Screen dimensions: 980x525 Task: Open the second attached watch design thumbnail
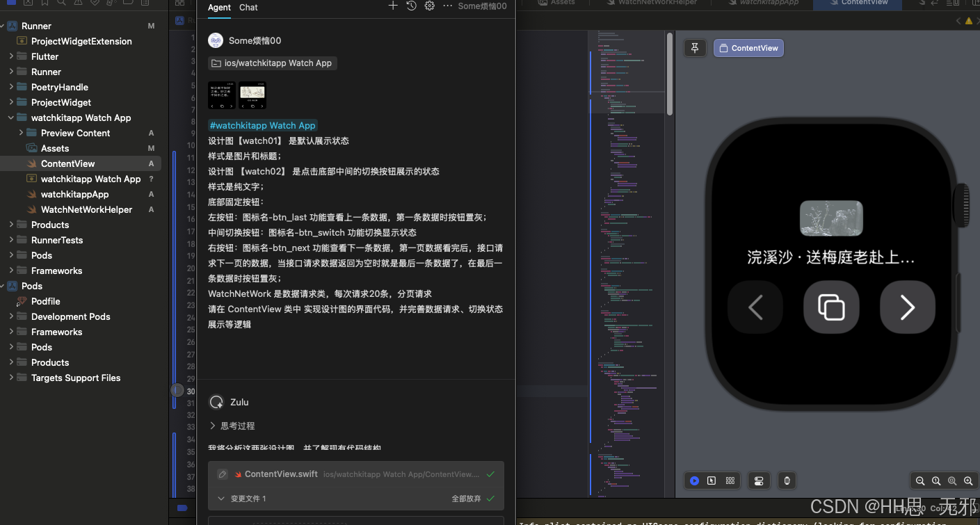tap(252, 95)
